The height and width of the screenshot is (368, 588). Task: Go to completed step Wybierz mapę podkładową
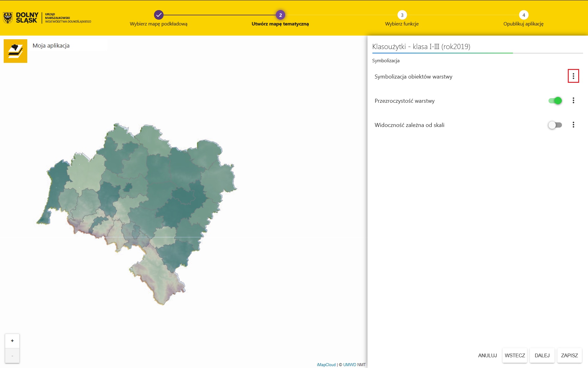[x=159, y=15]
